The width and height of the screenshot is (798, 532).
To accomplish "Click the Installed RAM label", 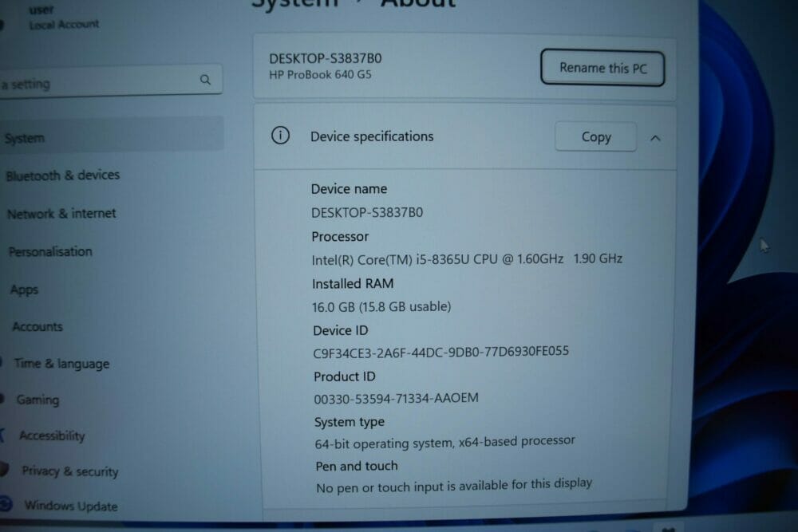I will pyautogui.click(x=353, y=283).
